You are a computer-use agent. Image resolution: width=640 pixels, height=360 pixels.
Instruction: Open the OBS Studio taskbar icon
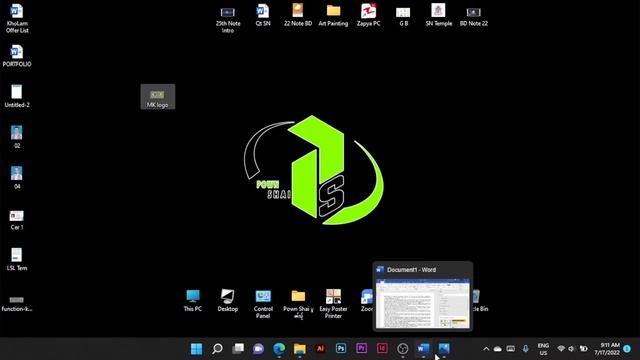pos(403,349)
